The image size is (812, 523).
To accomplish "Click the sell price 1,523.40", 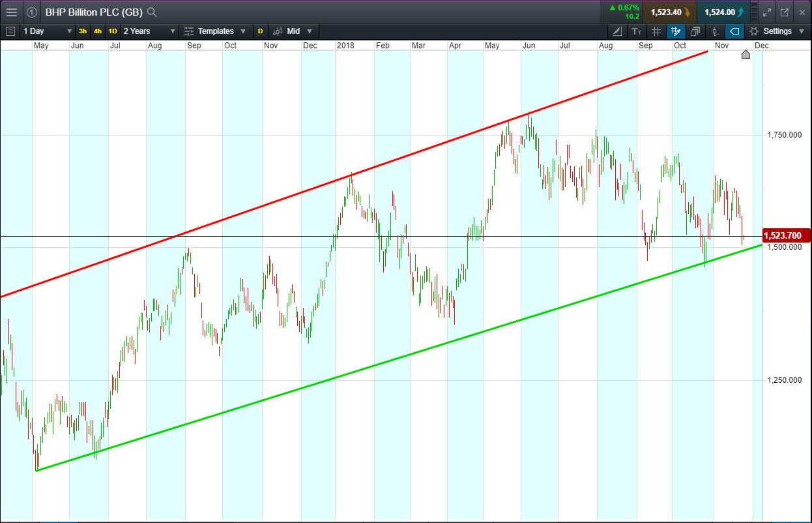I will point(671,12).
